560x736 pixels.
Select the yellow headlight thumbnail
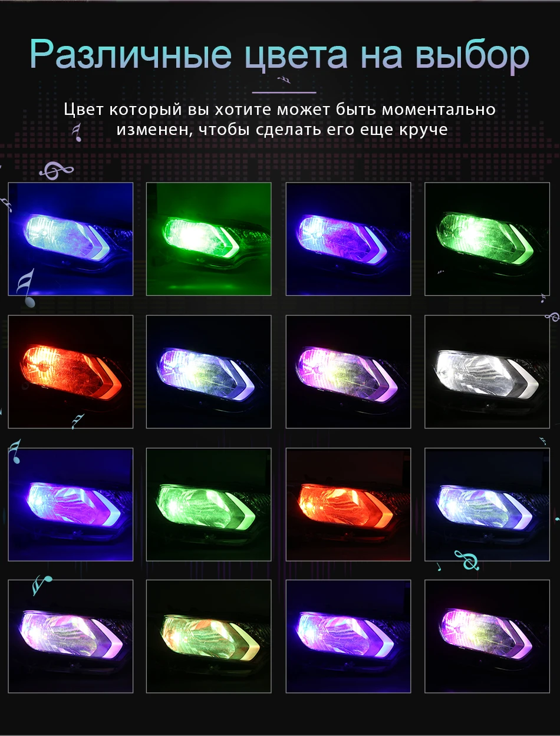pyautogui.click(x=209, y=636)
